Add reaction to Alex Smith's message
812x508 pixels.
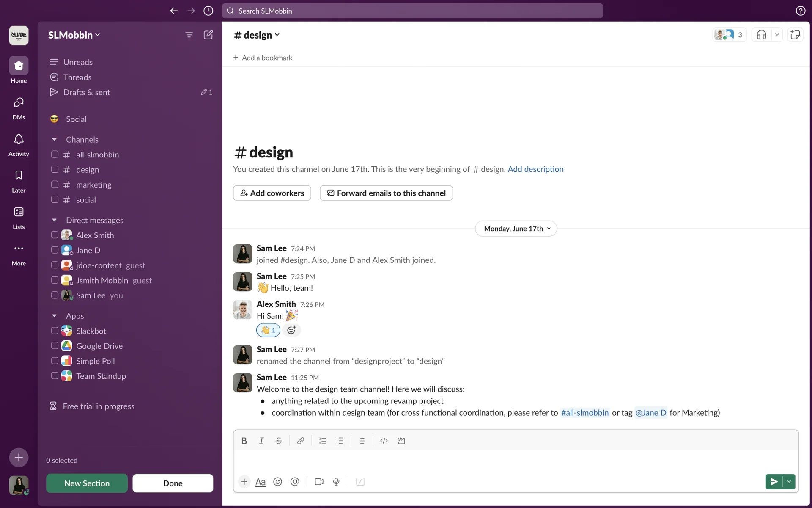pos(291,330)
